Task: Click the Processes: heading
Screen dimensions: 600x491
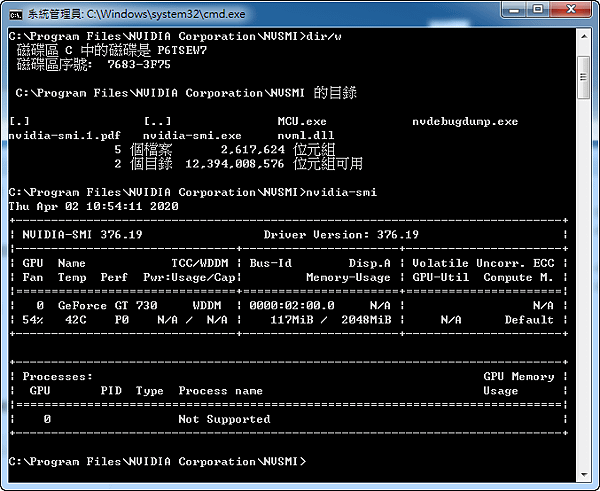Action: 57,377
